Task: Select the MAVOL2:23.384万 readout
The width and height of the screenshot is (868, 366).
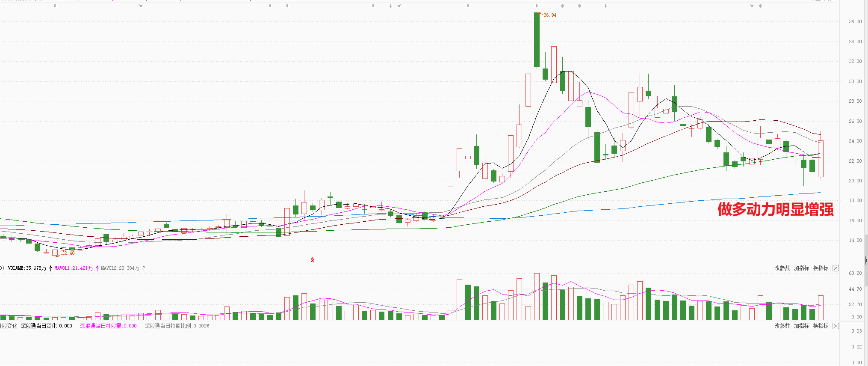Action: [120, 268]
